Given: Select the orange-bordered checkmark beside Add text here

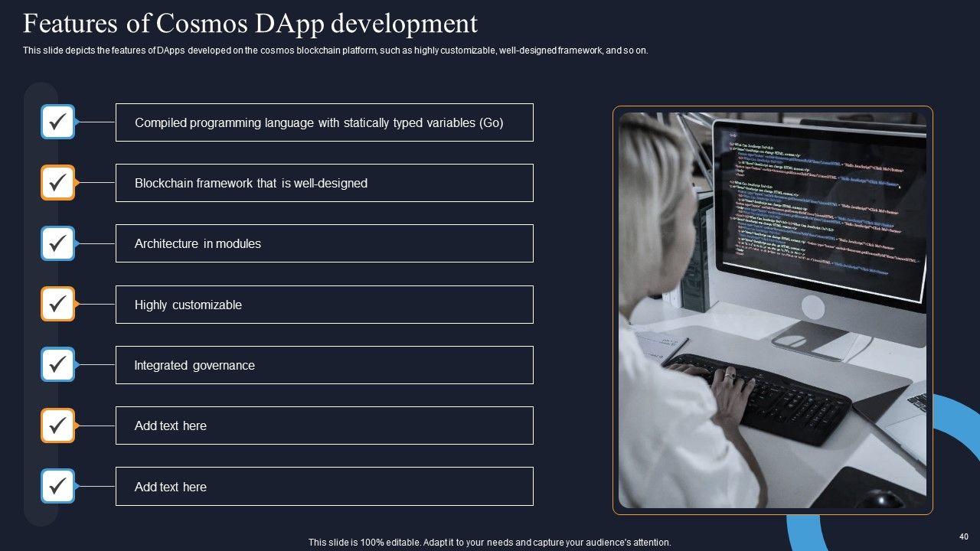Looking at the screenshot, I should click(57, 425).
